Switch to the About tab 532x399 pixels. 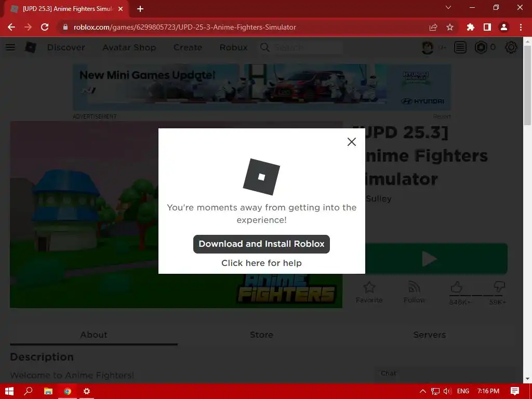click(94, 335)
